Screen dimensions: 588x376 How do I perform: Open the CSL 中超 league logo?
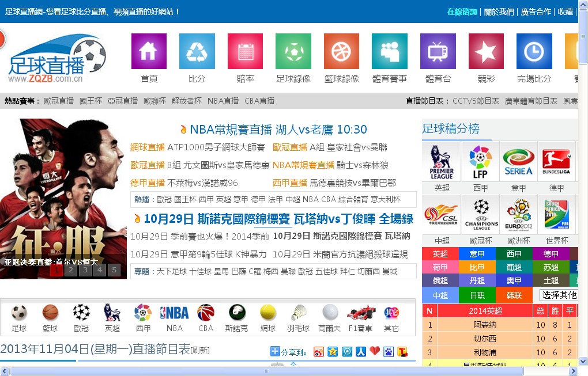point(442,215)
